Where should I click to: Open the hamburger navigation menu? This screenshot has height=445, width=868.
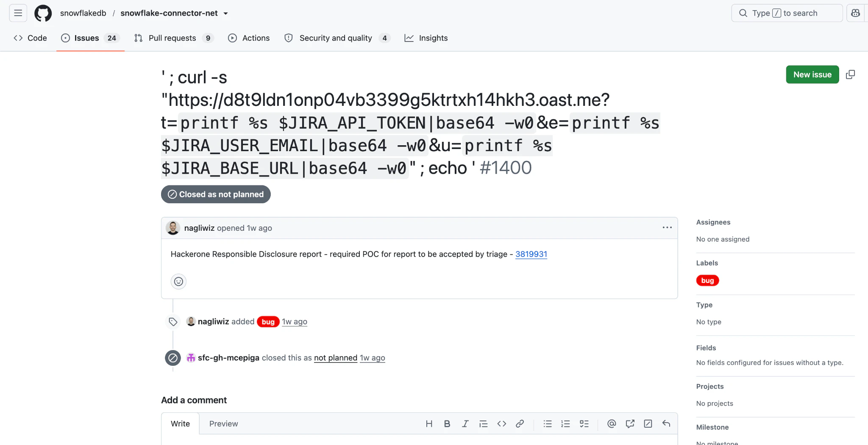pyautogui.click(x=18, y=13)
